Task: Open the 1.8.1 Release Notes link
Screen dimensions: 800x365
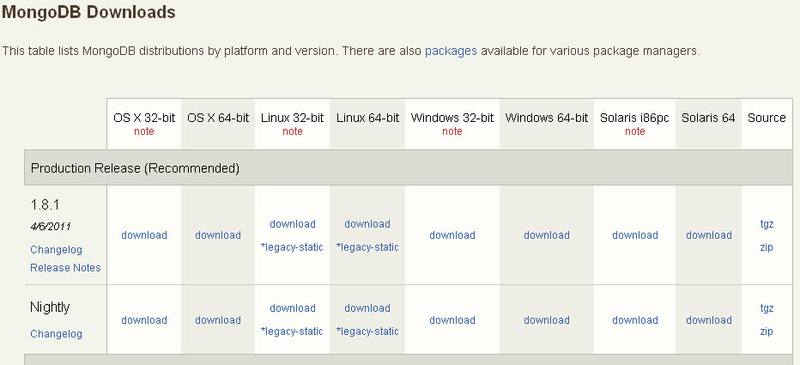Action: click(x=65, y=267)
